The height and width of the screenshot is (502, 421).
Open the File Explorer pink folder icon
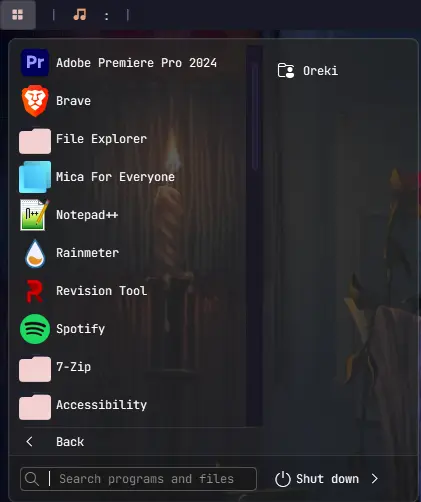coord(35,141)
